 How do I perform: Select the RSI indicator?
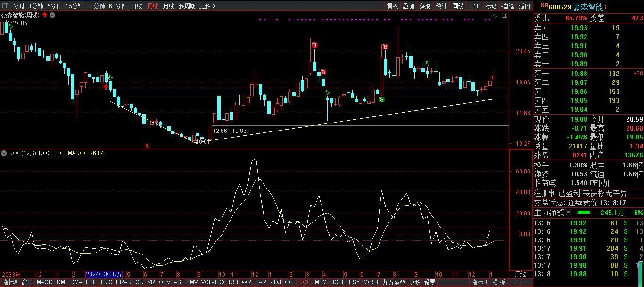(x=233, y=282)
